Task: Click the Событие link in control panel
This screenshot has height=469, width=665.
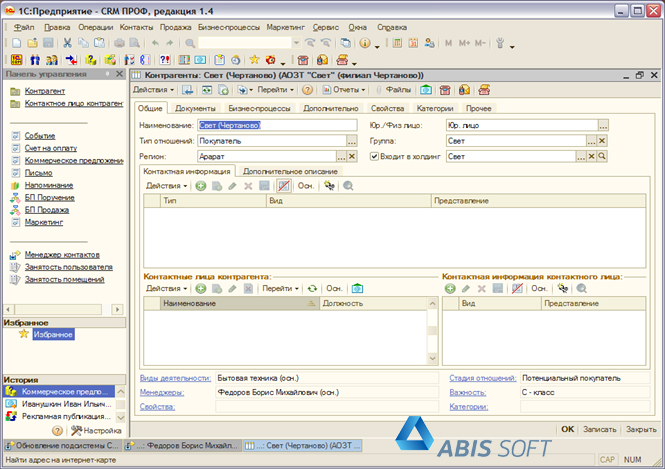Action: [x=39, y=136]
